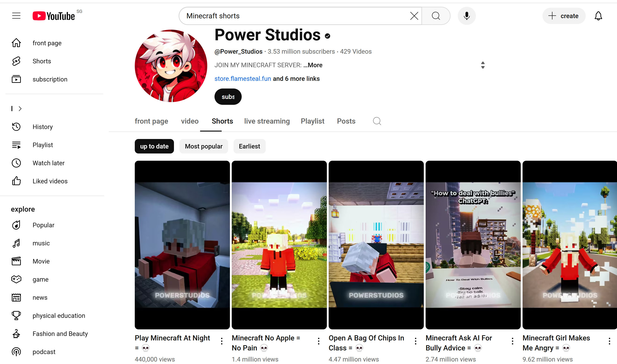The width and height of the screenshot is (617, 364).
Task: Select Shorts in the sidebar
Action: point(41,61)
